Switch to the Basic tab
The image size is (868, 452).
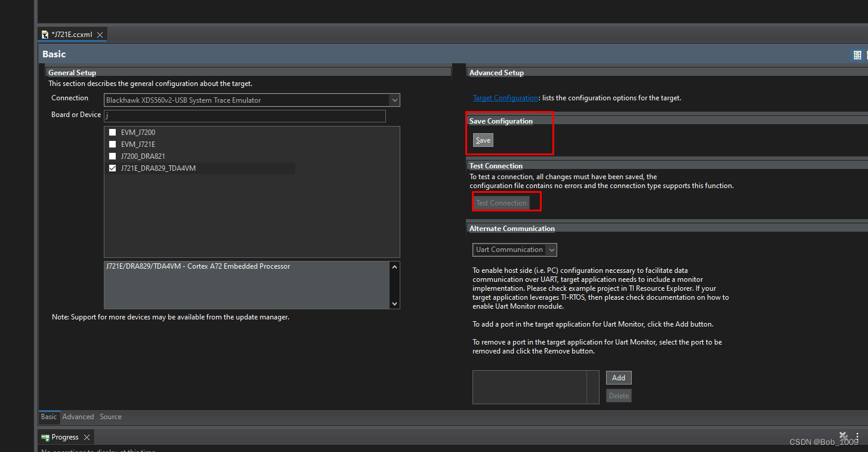tap(49, 417)
